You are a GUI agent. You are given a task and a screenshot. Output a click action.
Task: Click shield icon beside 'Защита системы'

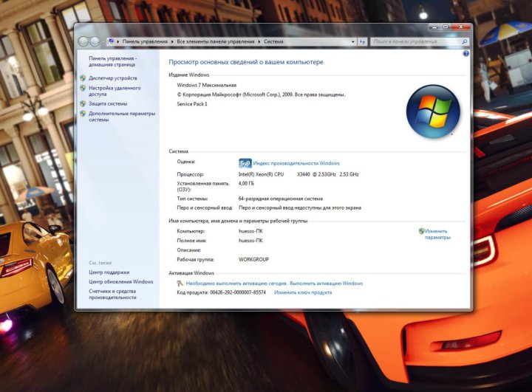point(83,104)
